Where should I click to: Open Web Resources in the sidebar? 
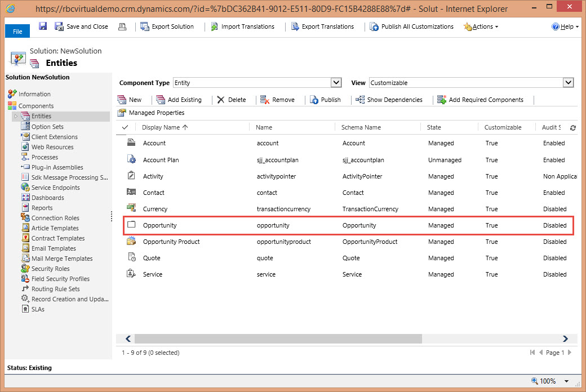tap(52, 147)
